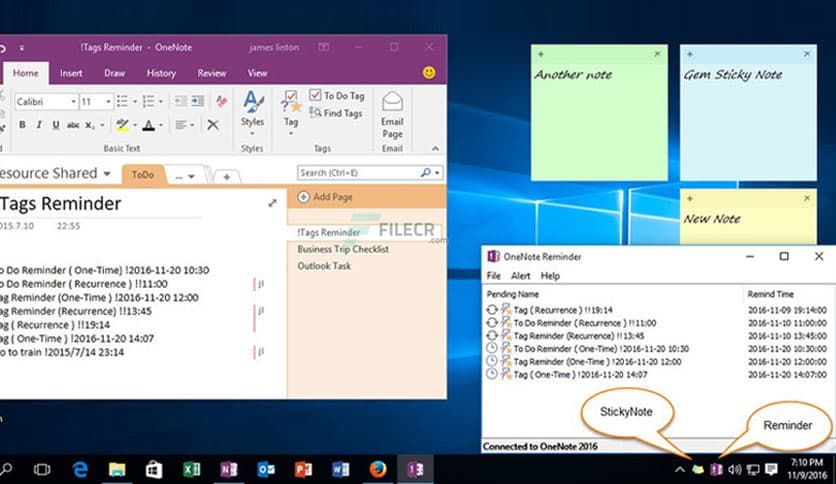This screenshot has width=836, height=484.
Task: Click the Remind Time column header
Action: tap(770, 294)
